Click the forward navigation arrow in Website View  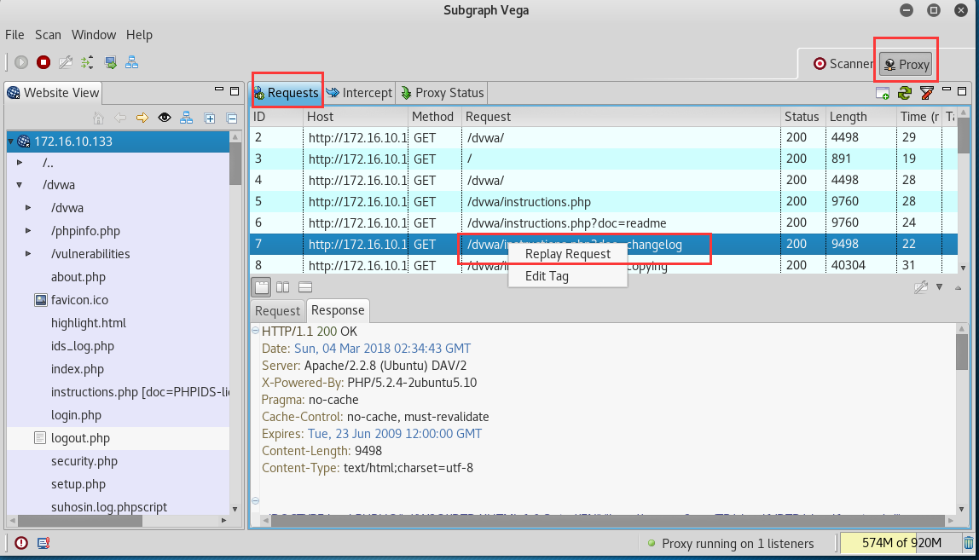pyautogui.click(x=142, y=118)
